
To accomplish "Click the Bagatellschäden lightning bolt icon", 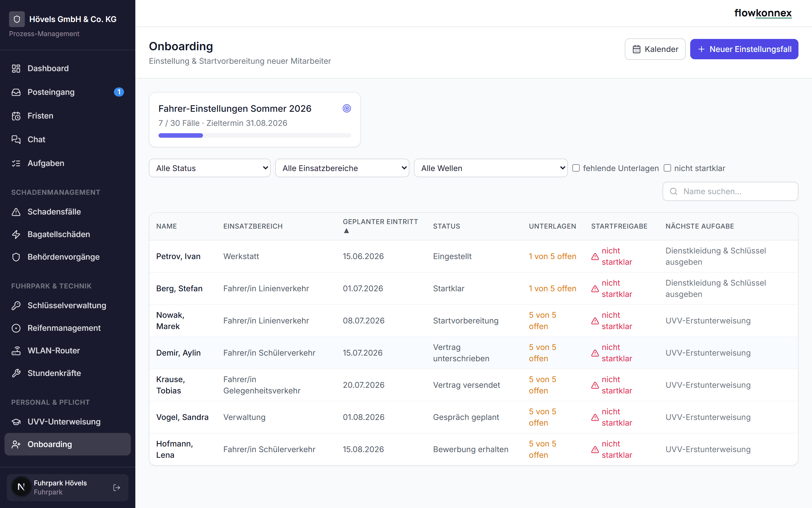I will point(16,235).
